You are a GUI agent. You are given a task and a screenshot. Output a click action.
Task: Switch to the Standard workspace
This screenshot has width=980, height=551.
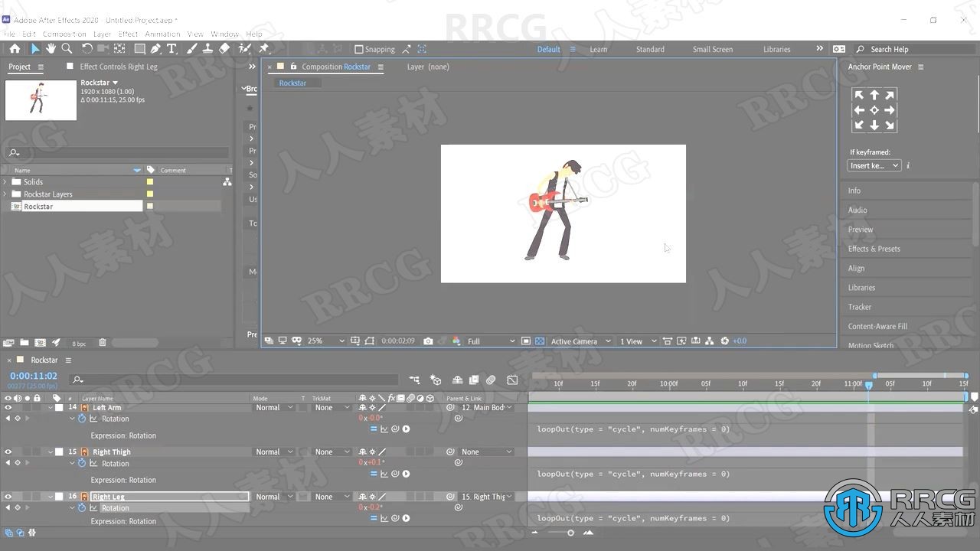pyautogui.click(x=650, y=49)
